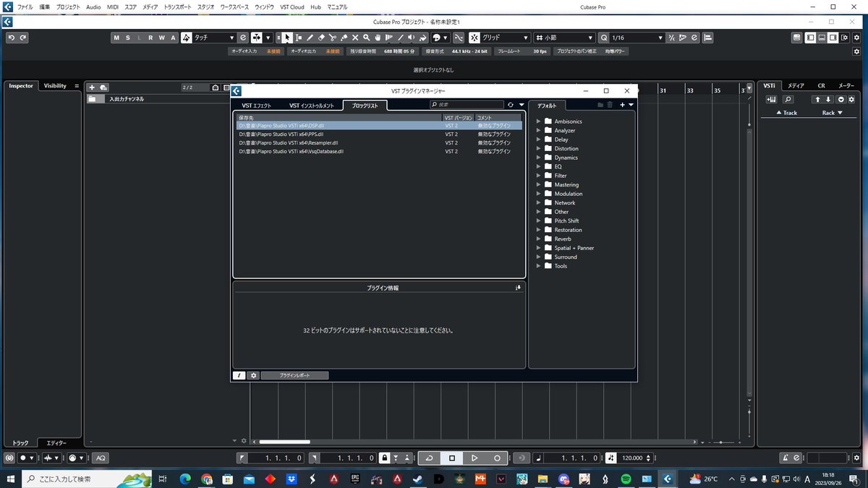Click the Rack column header in VSTi panel
Image resolution: width=868 pixels, height=488 pixels.
(832, 113)
